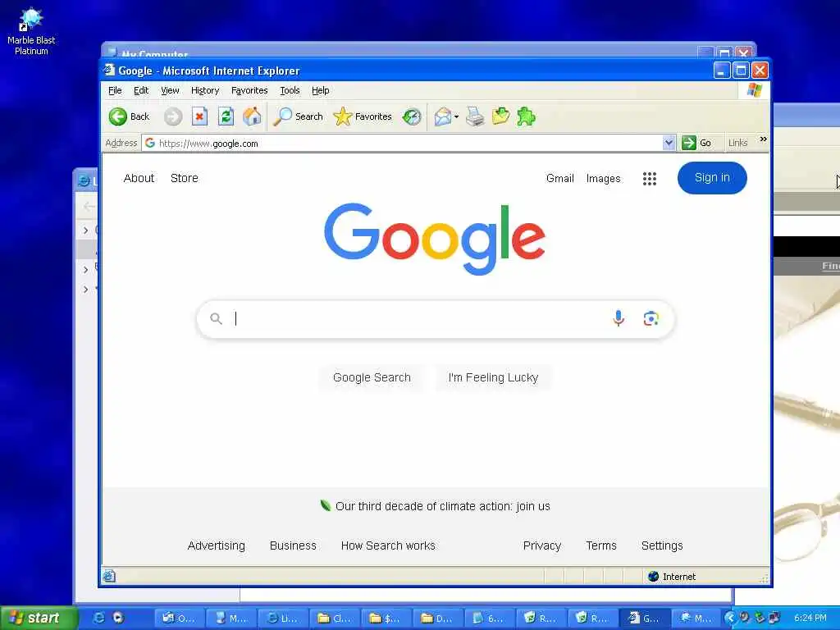Refresh the page with the green arrows icon
The image size is (840, 630).
tap(226, 116)
